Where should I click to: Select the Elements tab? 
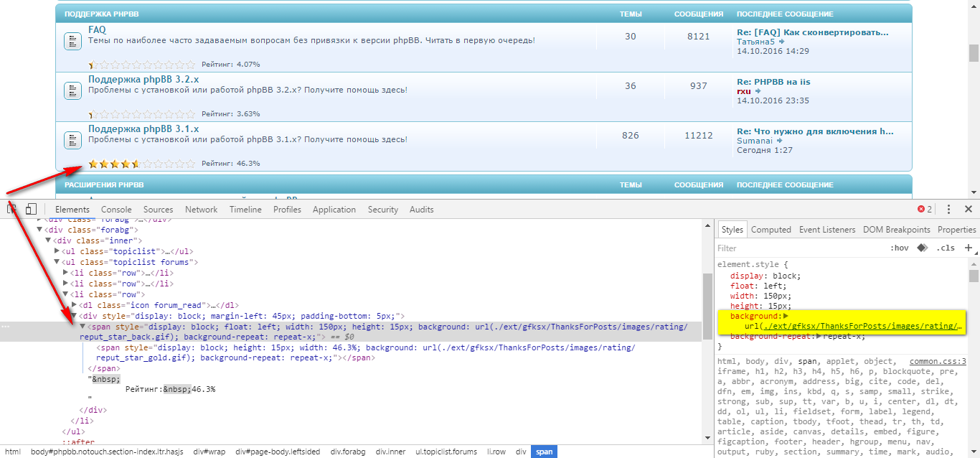(x=72, y=210)
